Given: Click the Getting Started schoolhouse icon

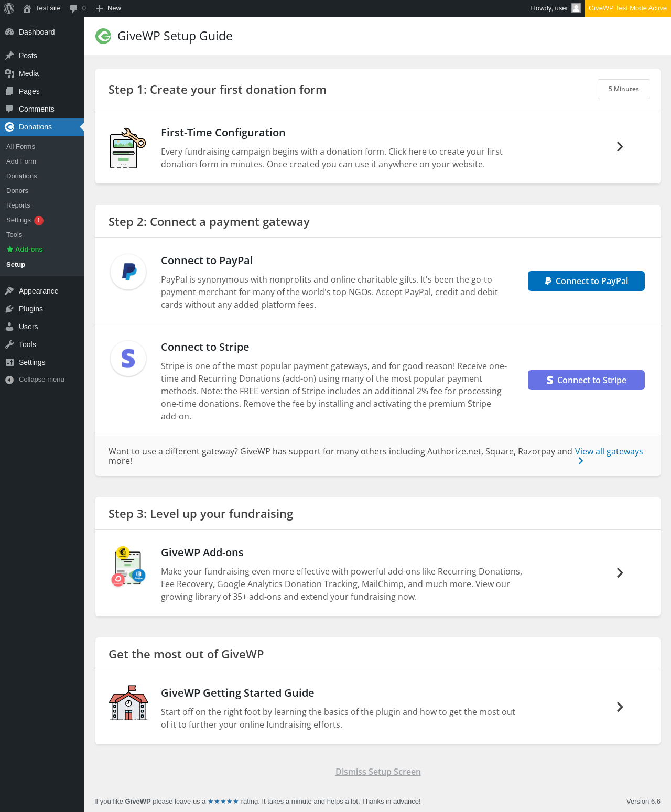Looking at the screenshot, I should point(128,703).
